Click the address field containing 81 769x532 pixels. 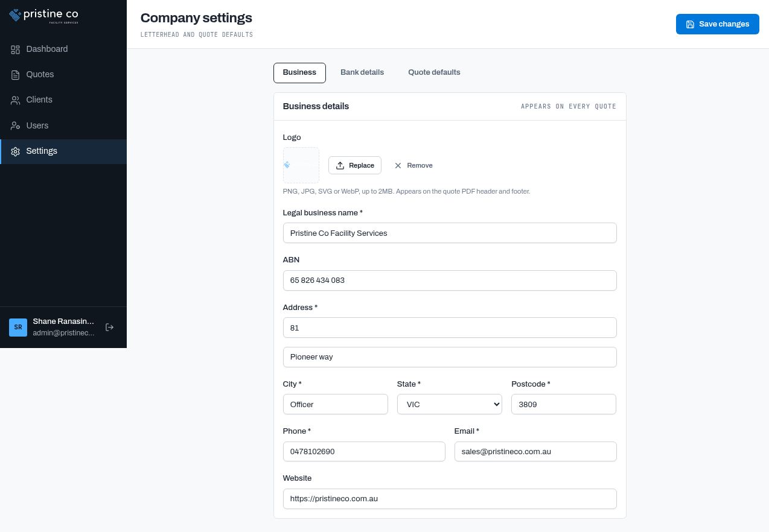tap(450, 328)
